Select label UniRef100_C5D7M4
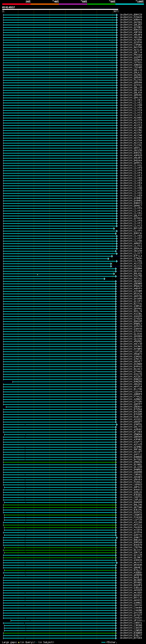This screenshot has width=146, height=644. 131,547
